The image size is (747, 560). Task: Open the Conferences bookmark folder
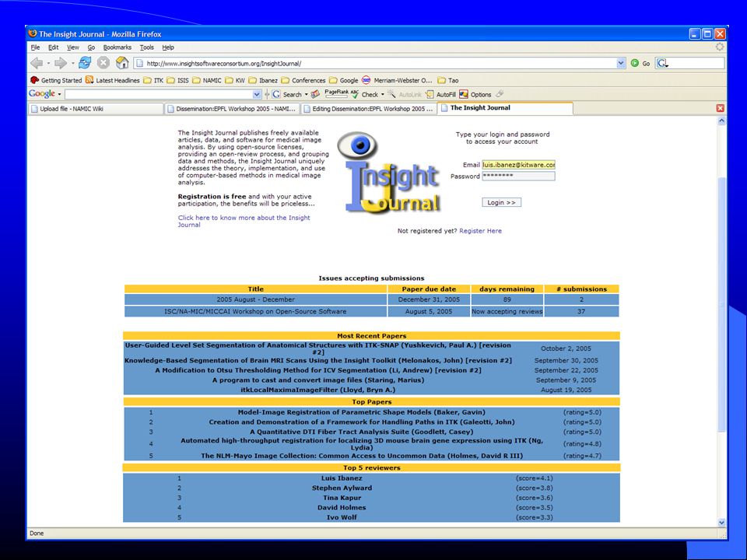click(303, 80)
